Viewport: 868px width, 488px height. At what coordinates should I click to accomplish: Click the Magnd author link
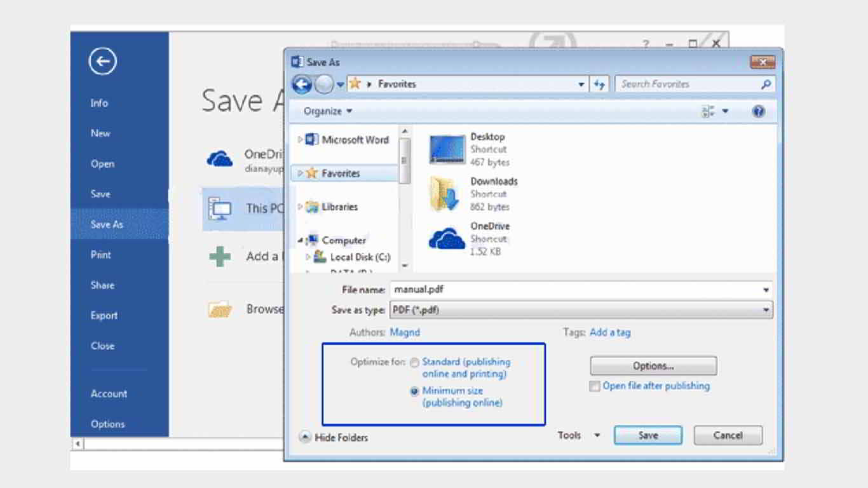(x=405, y=332)
